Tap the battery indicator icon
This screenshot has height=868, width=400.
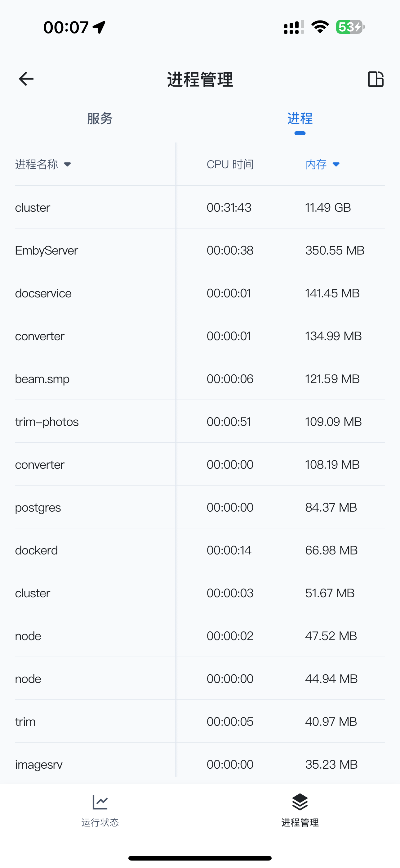click(x=350, y=27)
